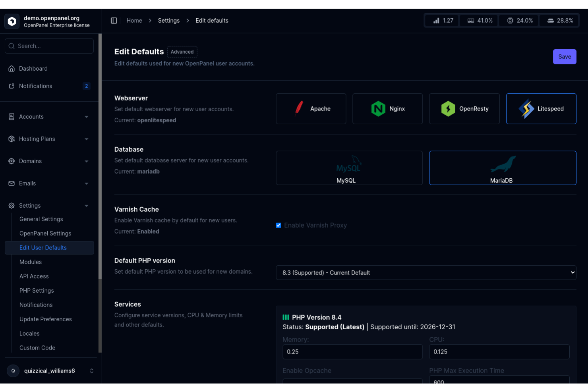Viewport: 588px width, 392px height.
Task: Choose MySQL as default database
Action: [x=349, y=168]
